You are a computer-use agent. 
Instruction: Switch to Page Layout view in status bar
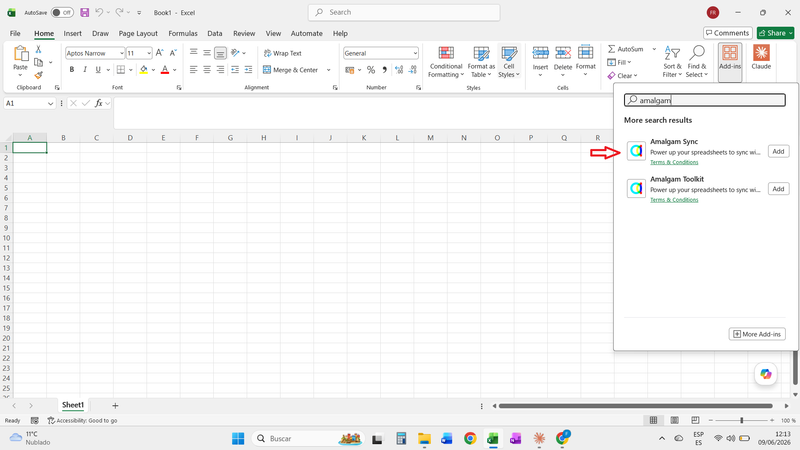click(674, 420)
